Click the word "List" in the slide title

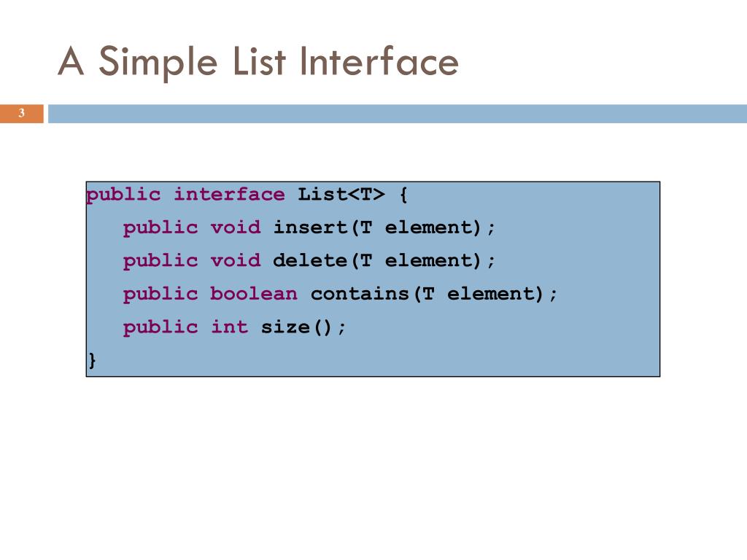(260, 62)
